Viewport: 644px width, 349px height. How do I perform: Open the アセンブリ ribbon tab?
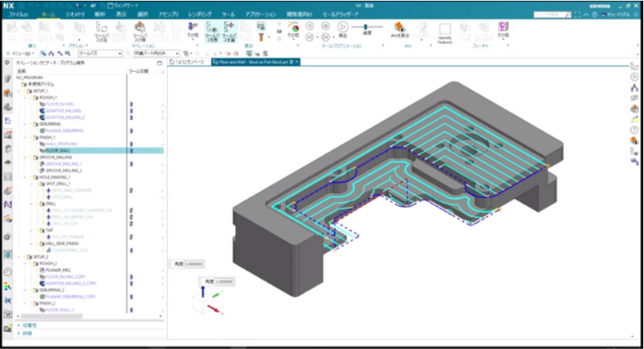[169, 14]
